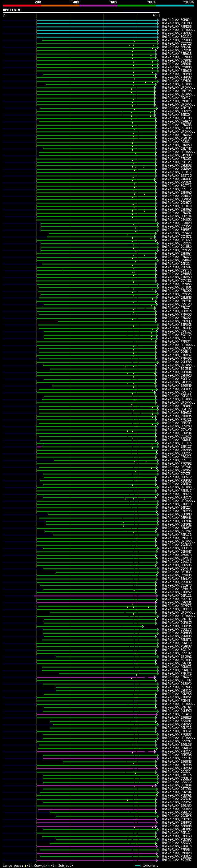This screenshot has width=197, height=868.
Task: Select hit label UniRef100_A5BTR8
Action: tap(177, 91)
